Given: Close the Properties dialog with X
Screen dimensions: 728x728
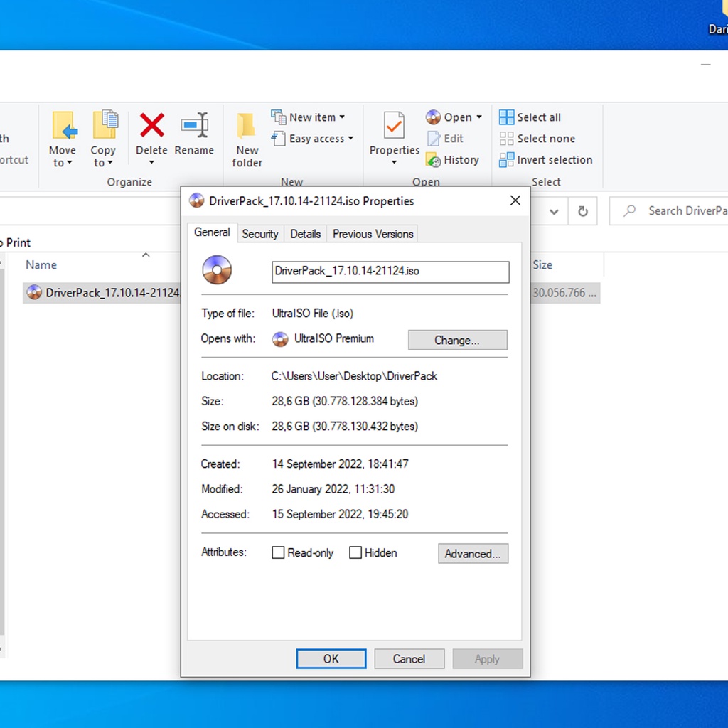Looking at the screenshot, I should pos(515,200).
